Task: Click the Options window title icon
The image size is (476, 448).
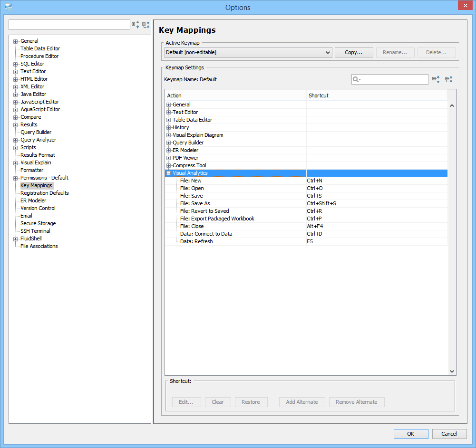Action: coord(9,7)
